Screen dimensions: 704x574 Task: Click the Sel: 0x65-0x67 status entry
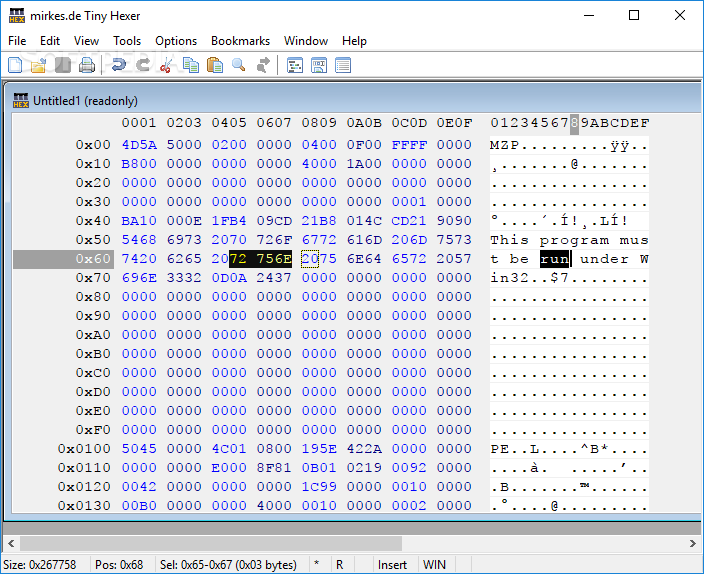coord(228,565)
